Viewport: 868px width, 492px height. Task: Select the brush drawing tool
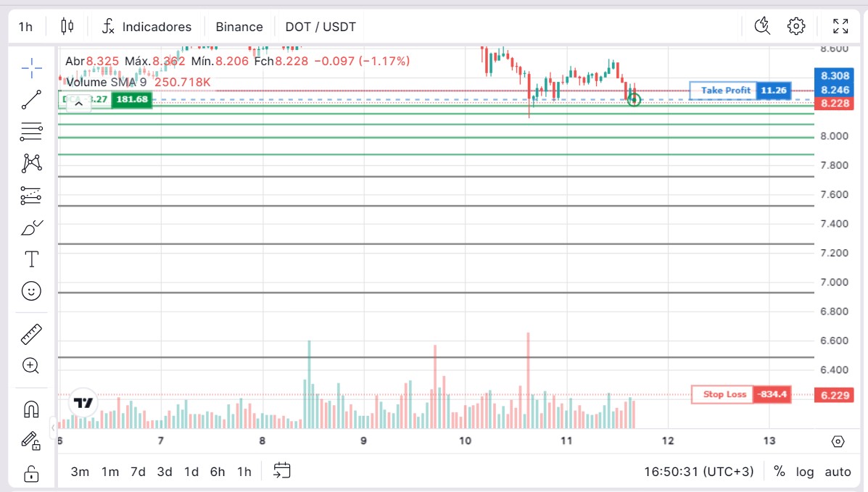(x=31, y=228)
